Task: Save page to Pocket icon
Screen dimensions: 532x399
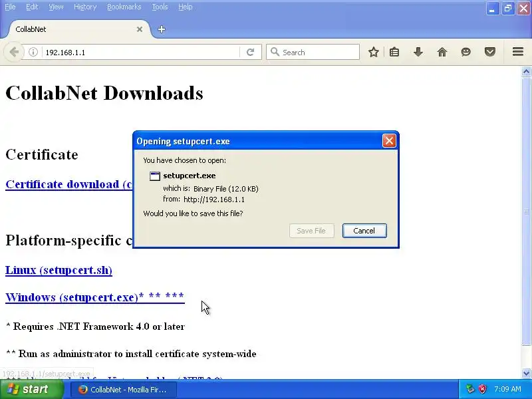Action: tap(490, 52)
